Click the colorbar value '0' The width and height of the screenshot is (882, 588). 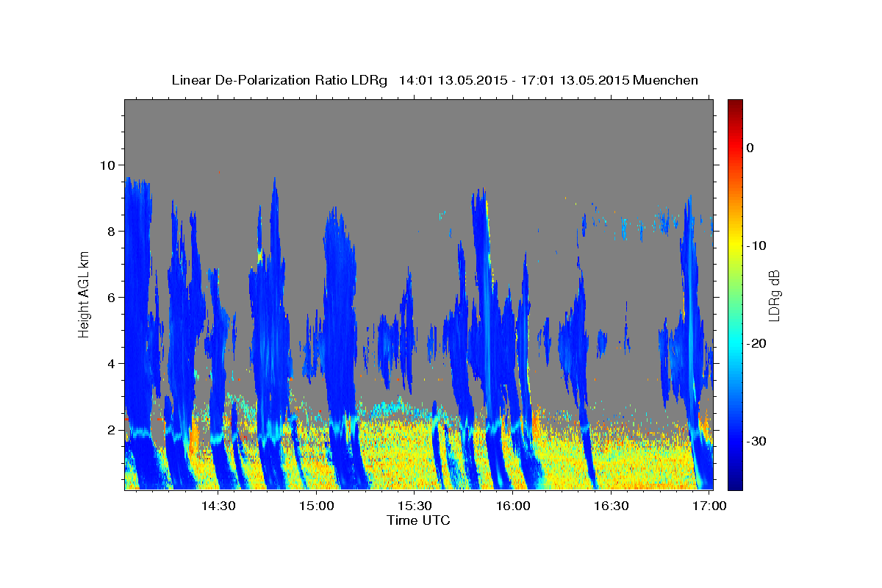coord(750,148)
